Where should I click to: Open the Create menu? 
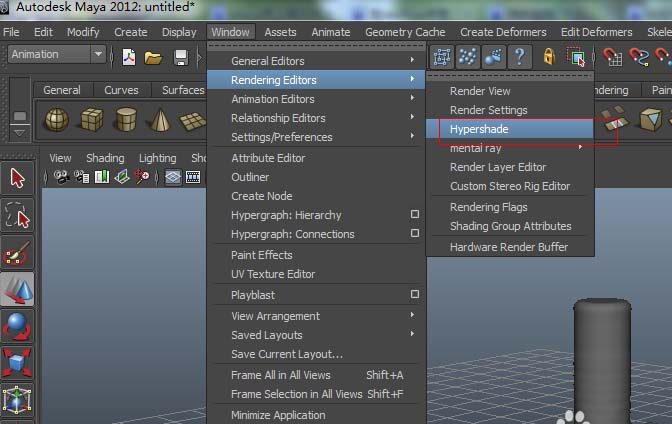pyautogui.click(x=131, y=32)
